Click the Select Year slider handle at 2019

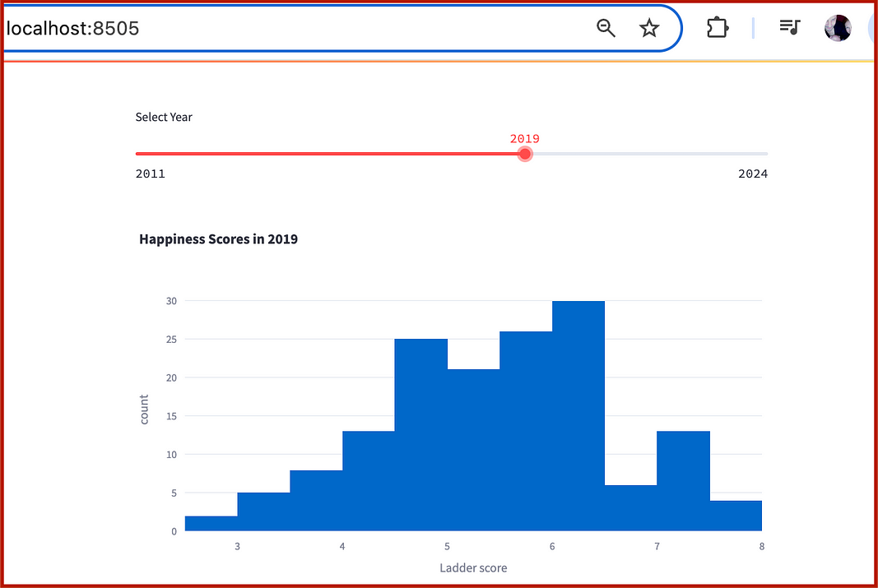point(525,154)
